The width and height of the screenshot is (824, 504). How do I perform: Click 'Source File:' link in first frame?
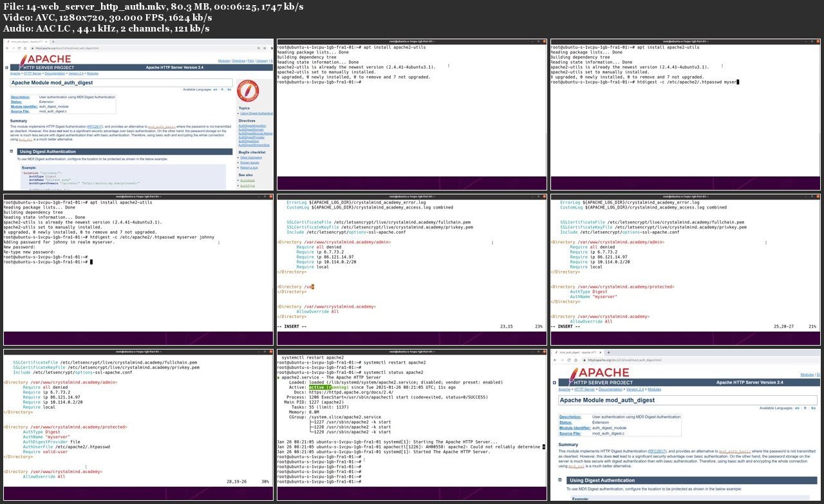20,111
